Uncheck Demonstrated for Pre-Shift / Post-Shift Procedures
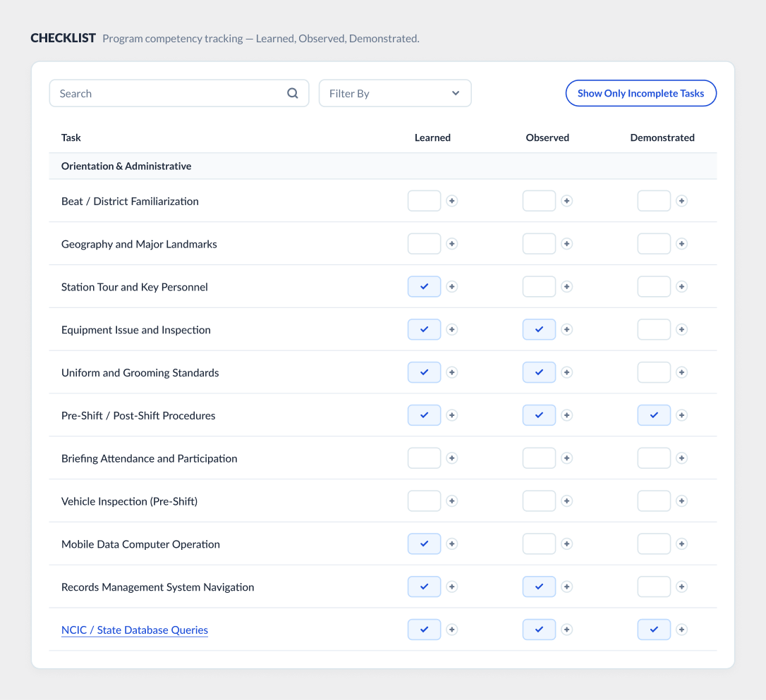 point(654,415)
